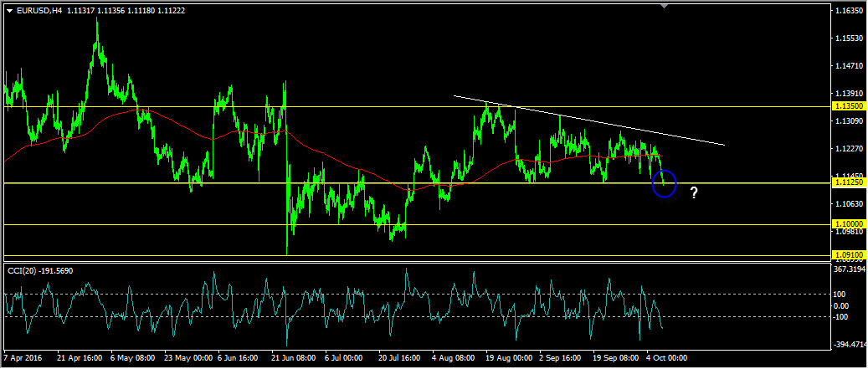This screenshot has width=868, height=369.
Task: Click the 6 May 08:00 date label
Action: 133,358
